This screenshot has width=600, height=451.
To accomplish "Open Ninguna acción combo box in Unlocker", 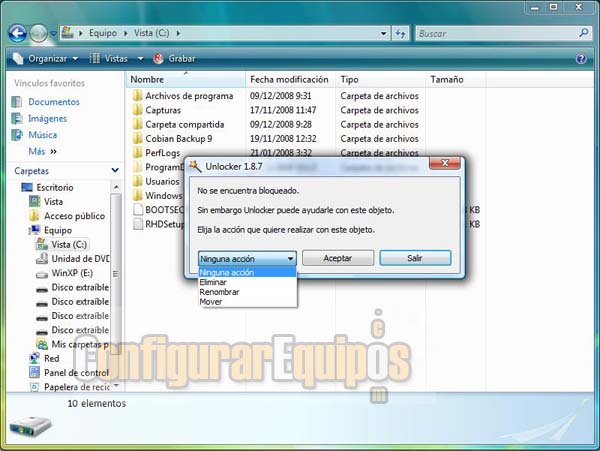I will coord(247,259).
